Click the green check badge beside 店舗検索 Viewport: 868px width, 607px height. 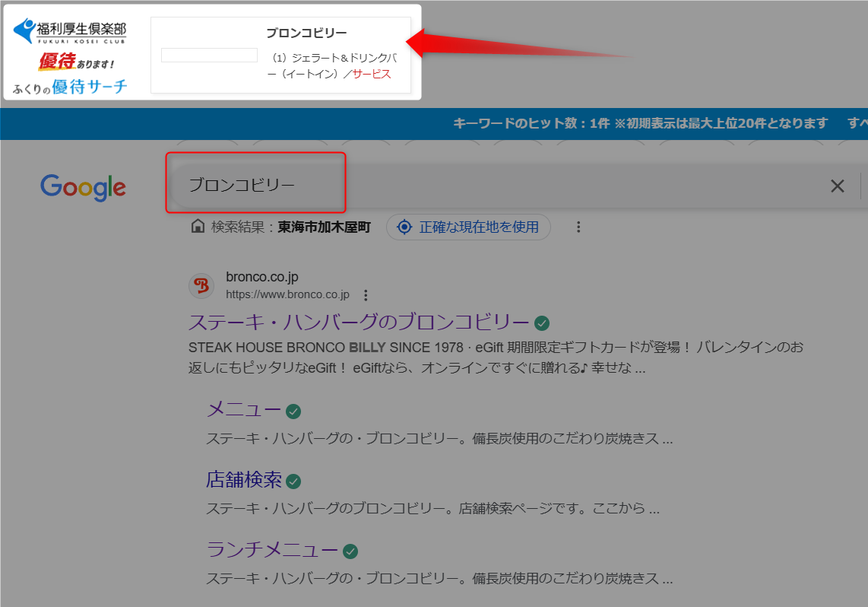[x=293, y=481]
